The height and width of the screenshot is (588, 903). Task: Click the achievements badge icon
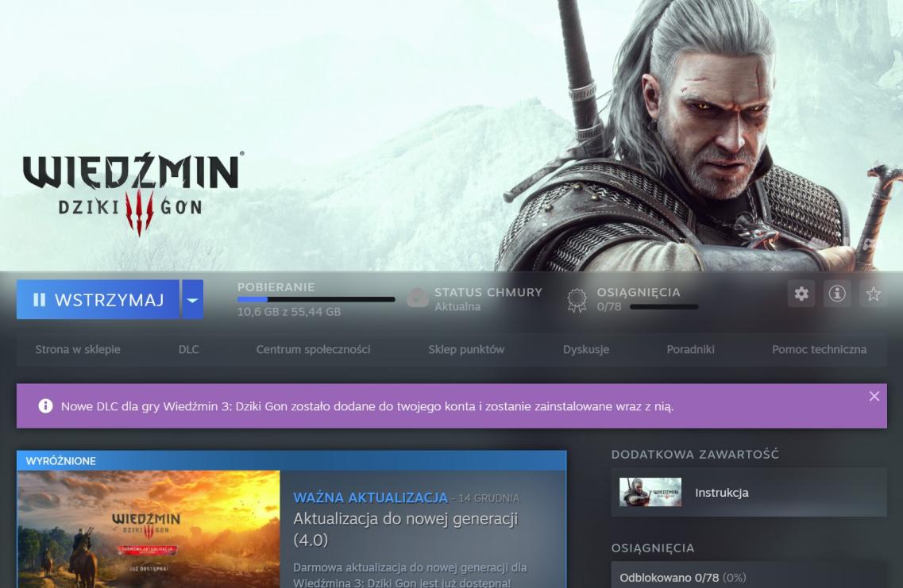coord(577,299)
